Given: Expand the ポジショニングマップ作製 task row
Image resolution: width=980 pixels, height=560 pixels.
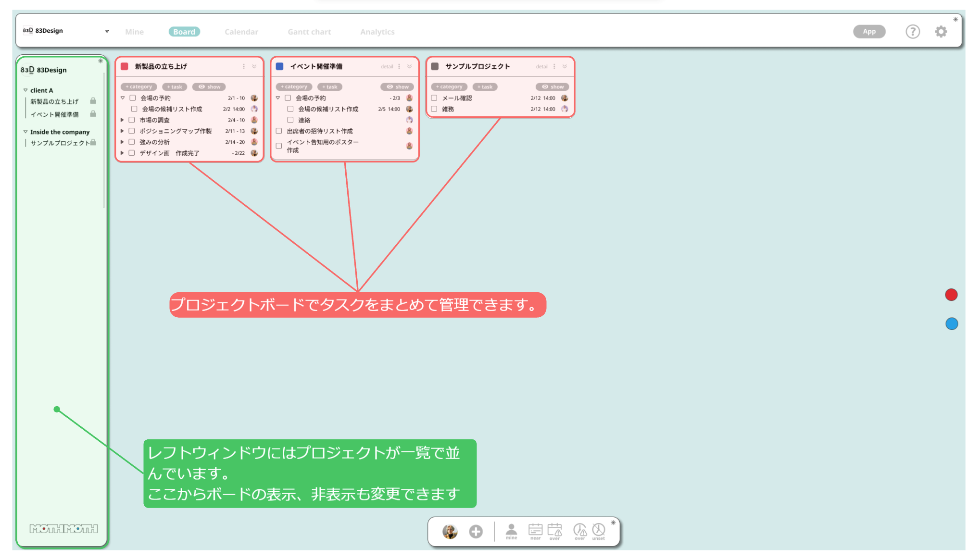Looking at the screenshot, I should [x=122, y=131].
